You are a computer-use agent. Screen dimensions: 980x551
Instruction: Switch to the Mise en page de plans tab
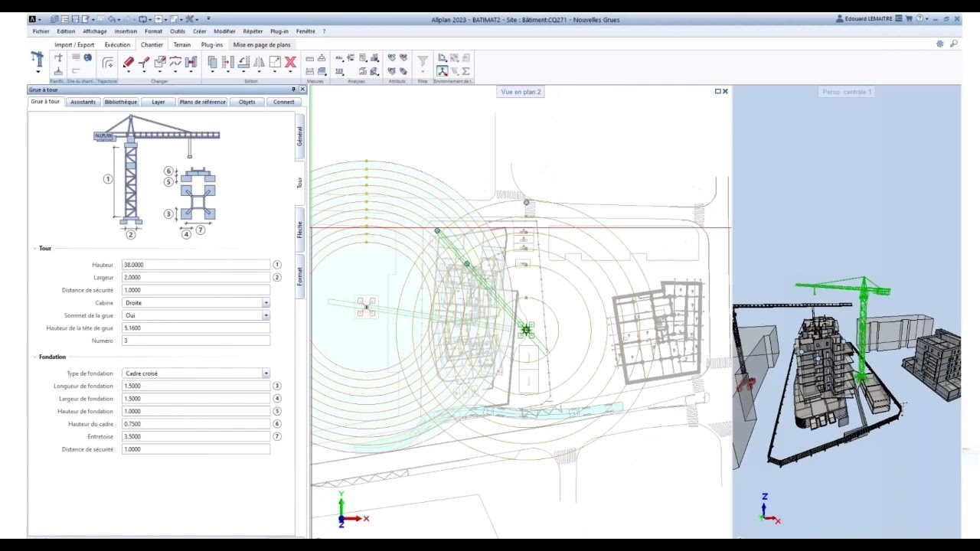pos(262,44)
